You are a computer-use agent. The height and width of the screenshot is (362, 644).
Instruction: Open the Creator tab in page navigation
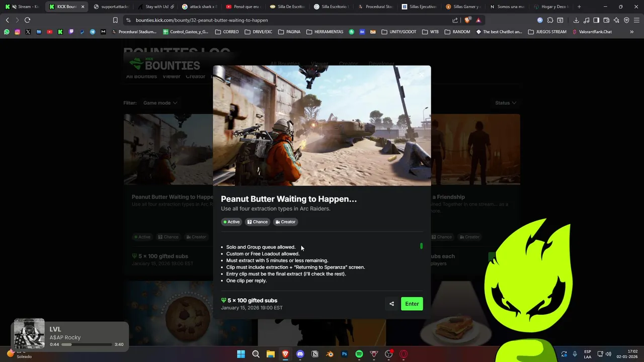[195, 76]
